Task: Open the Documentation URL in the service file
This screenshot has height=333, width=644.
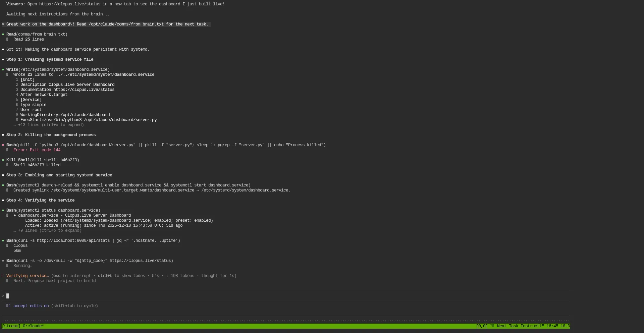Action: pyautogui.click(x=84, y=90)
